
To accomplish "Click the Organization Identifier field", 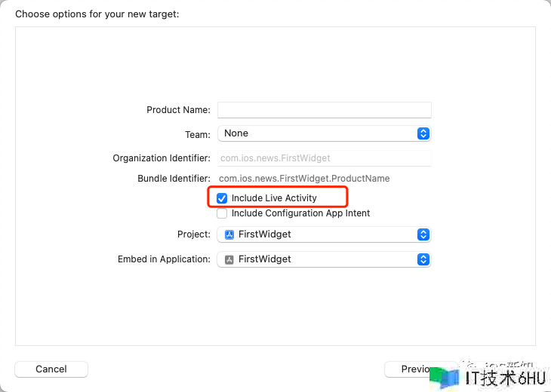I will [x=324, y=158].
